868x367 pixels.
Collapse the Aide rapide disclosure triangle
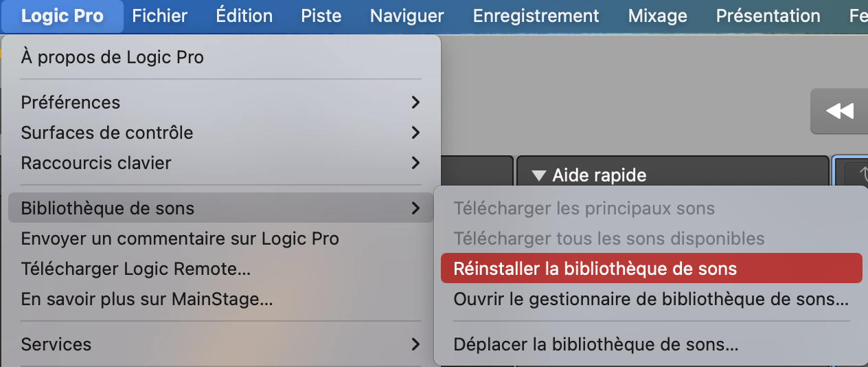(x=538, y=175)
